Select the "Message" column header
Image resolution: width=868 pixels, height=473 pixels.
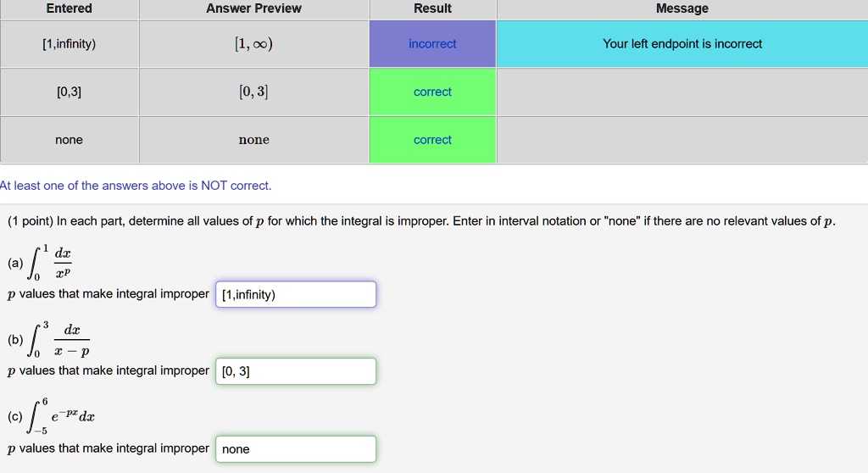(682, 8)
